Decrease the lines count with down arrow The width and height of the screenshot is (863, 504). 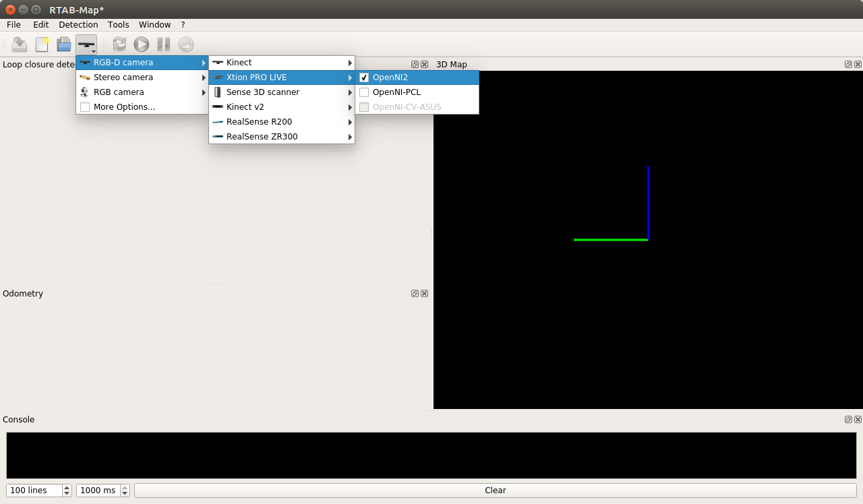[x=67, y=494]
